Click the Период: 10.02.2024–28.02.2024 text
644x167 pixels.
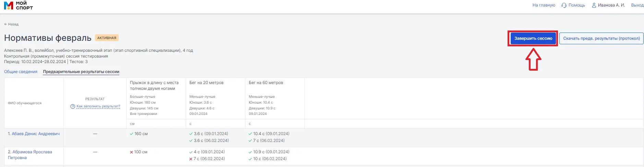click(x=35, y=62)
